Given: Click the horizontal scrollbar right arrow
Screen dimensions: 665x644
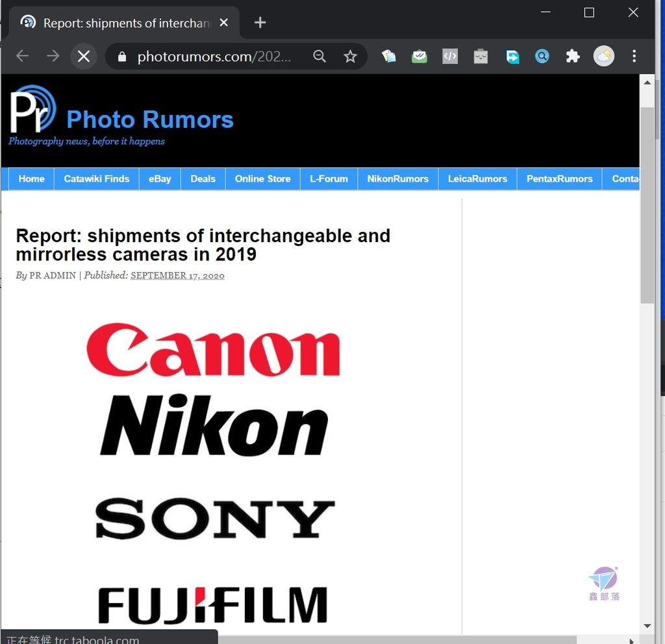Looking at the screenshot, I should click(632, 641).
